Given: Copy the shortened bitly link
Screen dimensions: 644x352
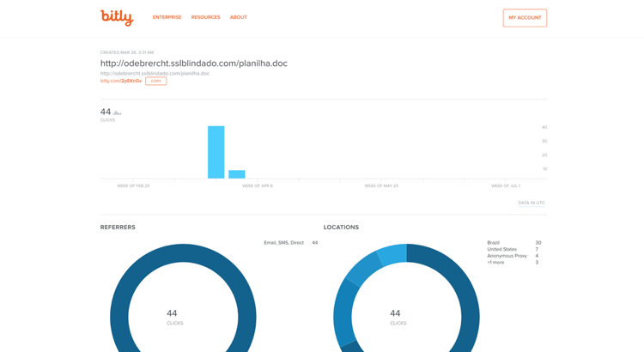Looking at the screenshot, I should (x=155, y=81).
